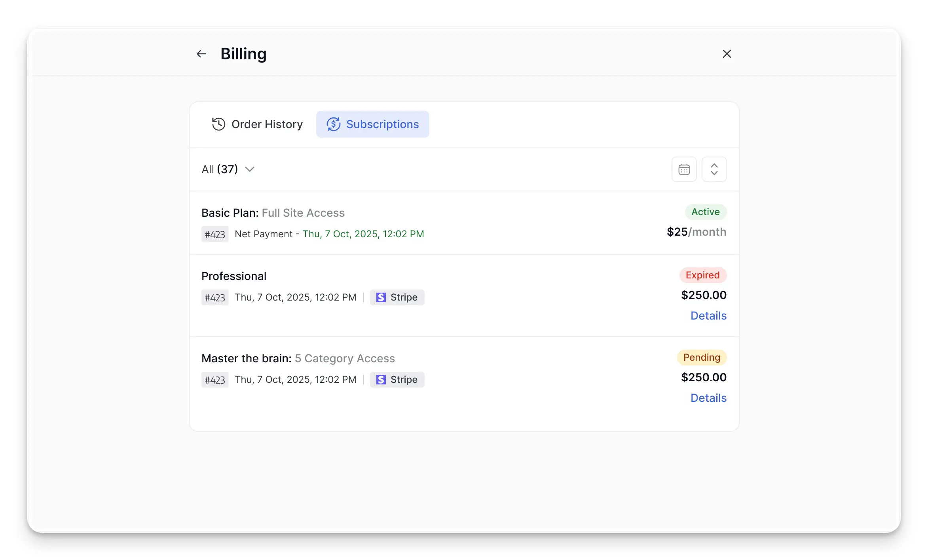Select the Professional subscription title
Image resolution: width=928 pixels, height=560 pixels.
(234, 276)
